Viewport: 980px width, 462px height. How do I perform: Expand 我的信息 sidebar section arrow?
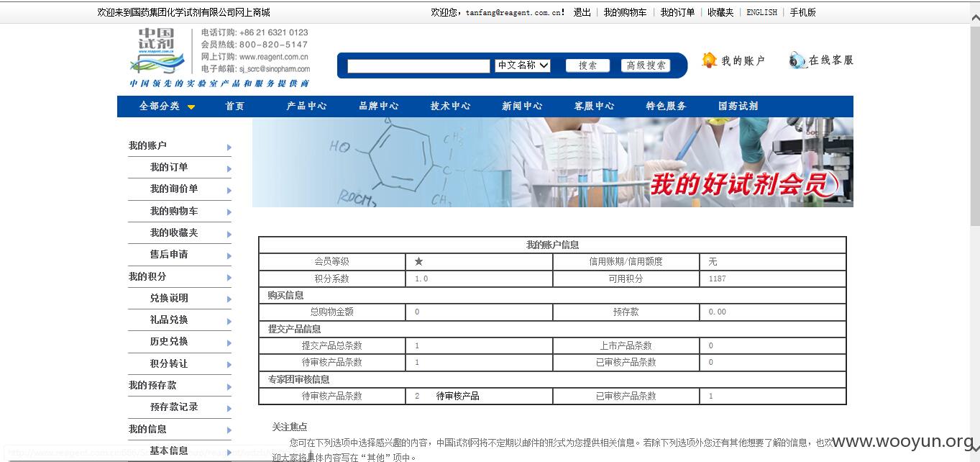[229, 431]
